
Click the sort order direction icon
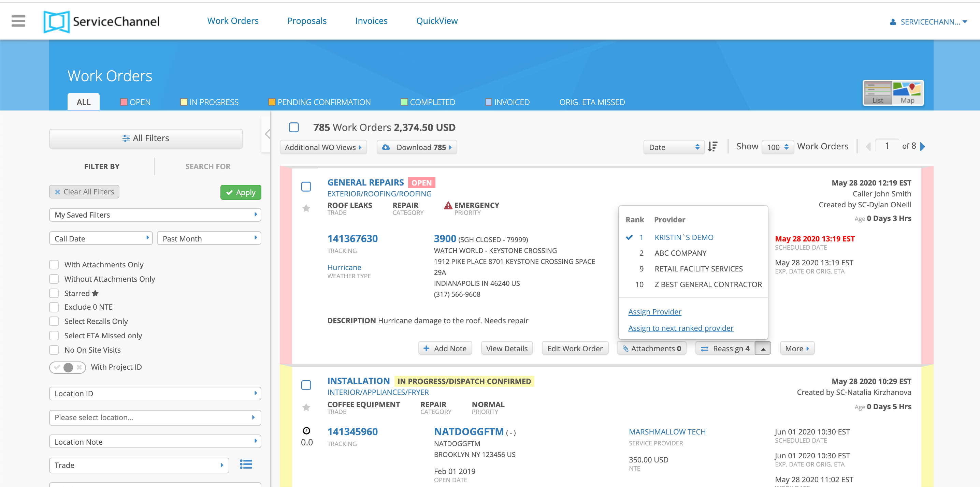tap(712, 147)
